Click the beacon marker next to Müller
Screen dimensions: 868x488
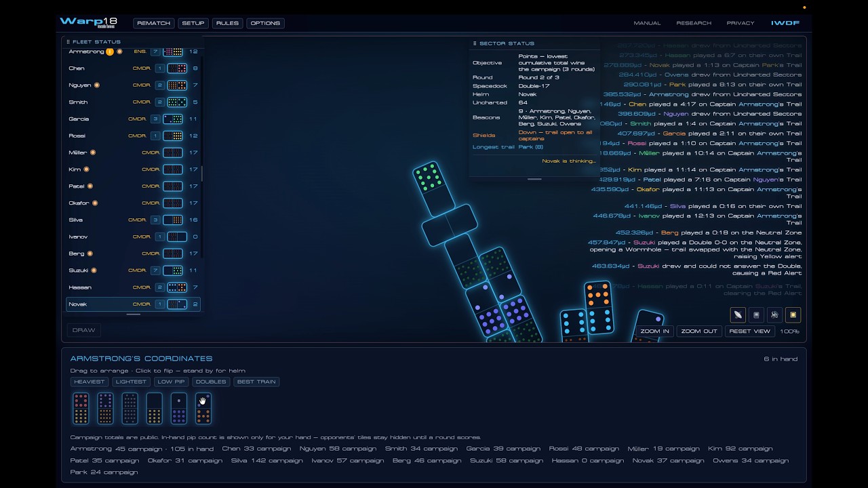pyautogui.click(x=93, y=152)
